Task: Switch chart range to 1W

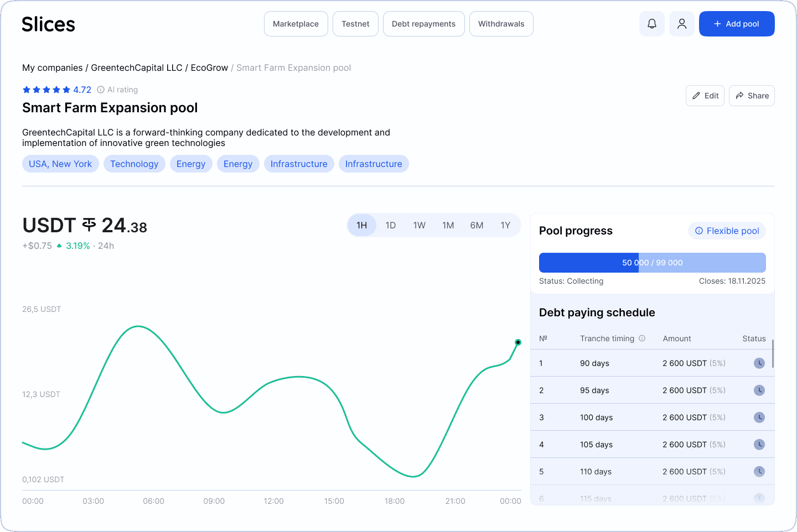Action: click(x=420, y=225)
